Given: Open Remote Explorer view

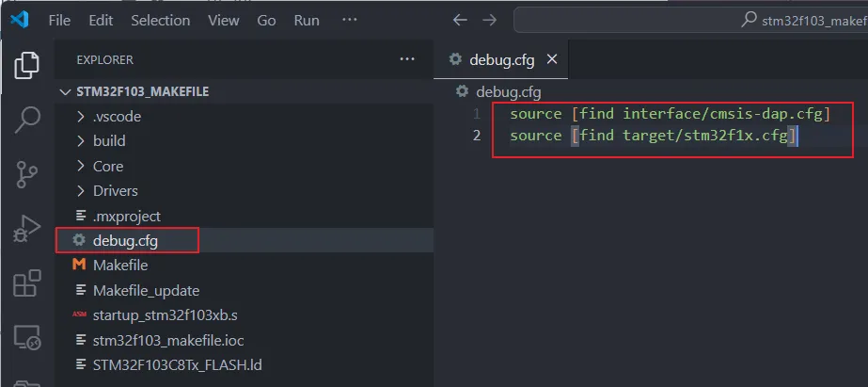Looking at the screenshot, I should (x=27, y=337).
